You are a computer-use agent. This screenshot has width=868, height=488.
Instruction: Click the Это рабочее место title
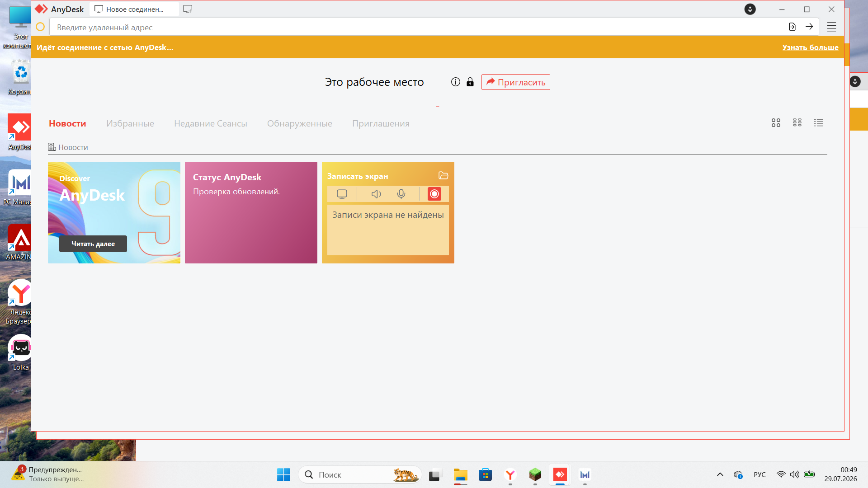tap(374, 82)
